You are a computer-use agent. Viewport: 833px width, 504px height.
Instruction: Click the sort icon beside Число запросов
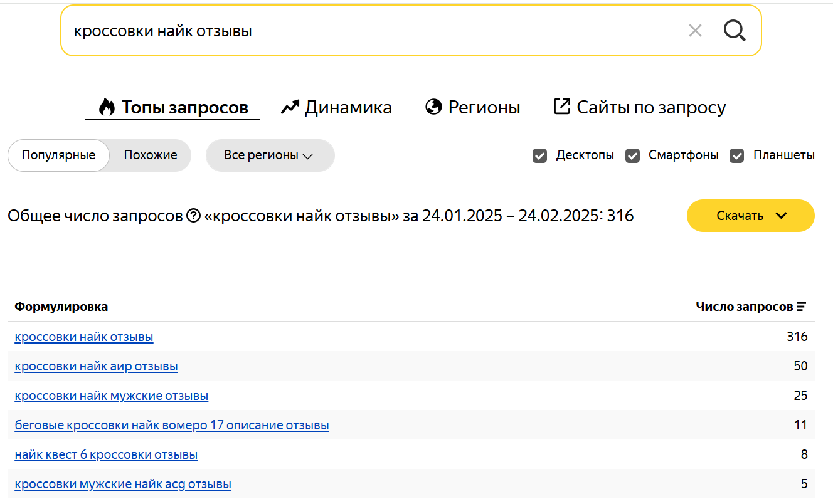802,307
